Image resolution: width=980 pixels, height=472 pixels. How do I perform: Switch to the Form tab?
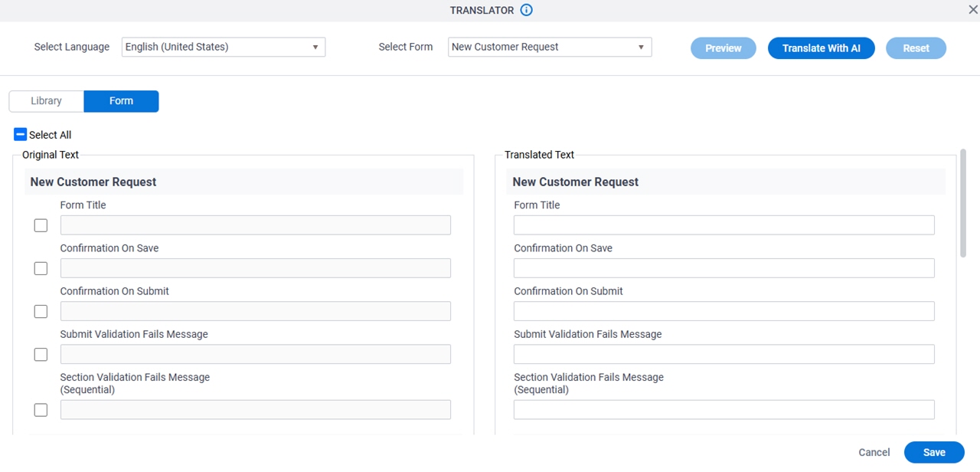tap(121, 101)
